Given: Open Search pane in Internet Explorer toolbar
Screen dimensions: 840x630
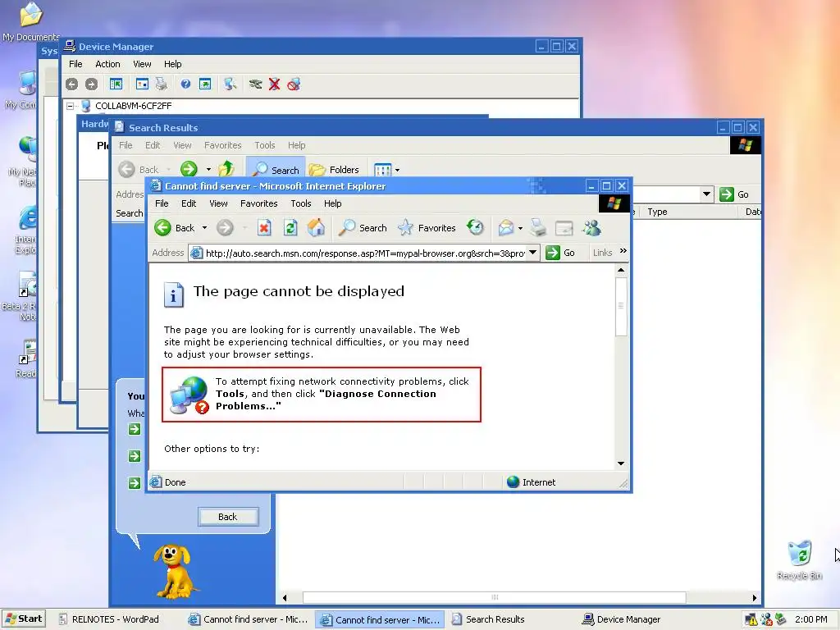Looking at the screenshot, I should (x=363, y=228).
